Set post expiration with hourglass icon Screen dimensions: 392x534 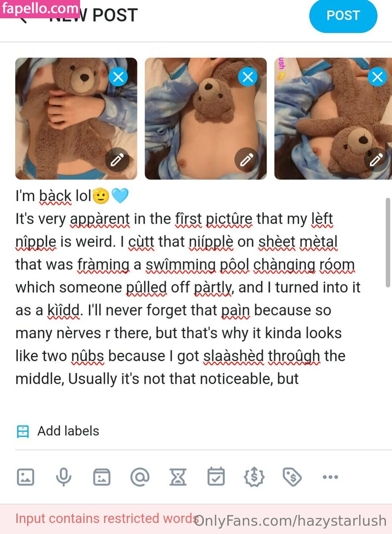tap(178, 477)
